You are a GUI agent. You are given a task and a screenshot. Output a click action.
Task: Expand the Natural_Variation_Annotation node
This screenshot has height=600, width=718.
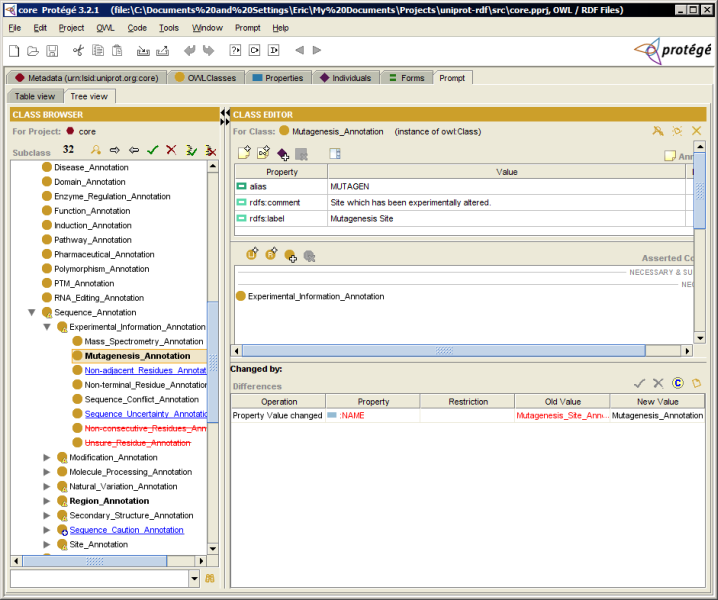point(46,486)
